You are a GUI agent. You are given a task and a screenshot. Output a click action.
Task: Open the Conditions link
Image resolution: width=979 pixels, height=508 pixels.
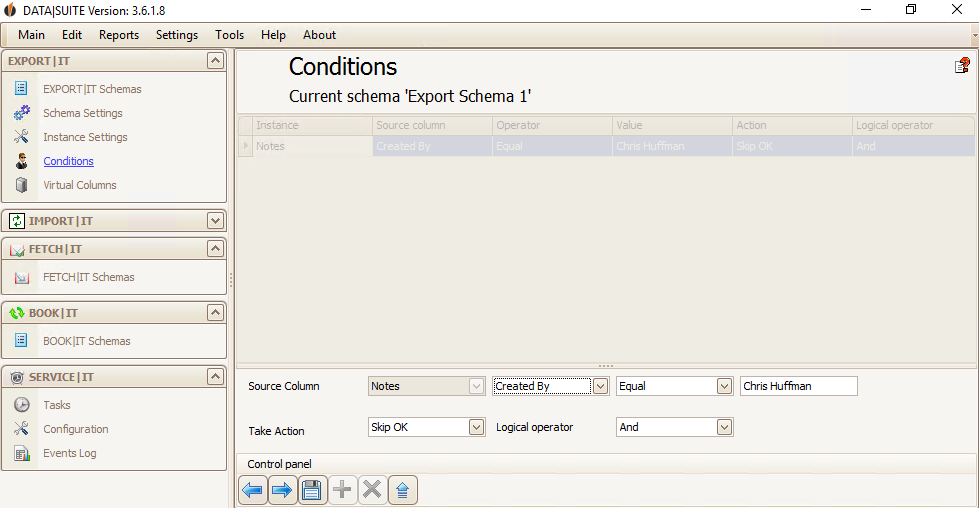pyautogui.click(x=68, y=161)
